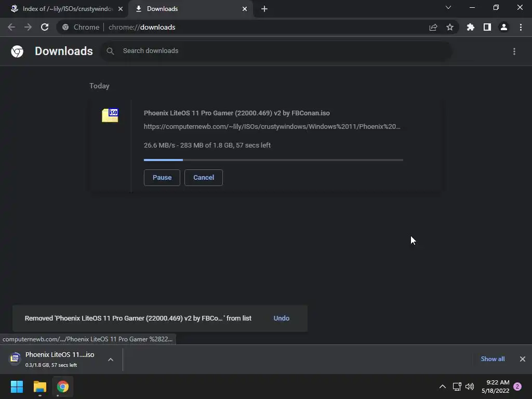Close the Index of ~lily/ISOs tab
532x399 pixels.
[121, 9]
